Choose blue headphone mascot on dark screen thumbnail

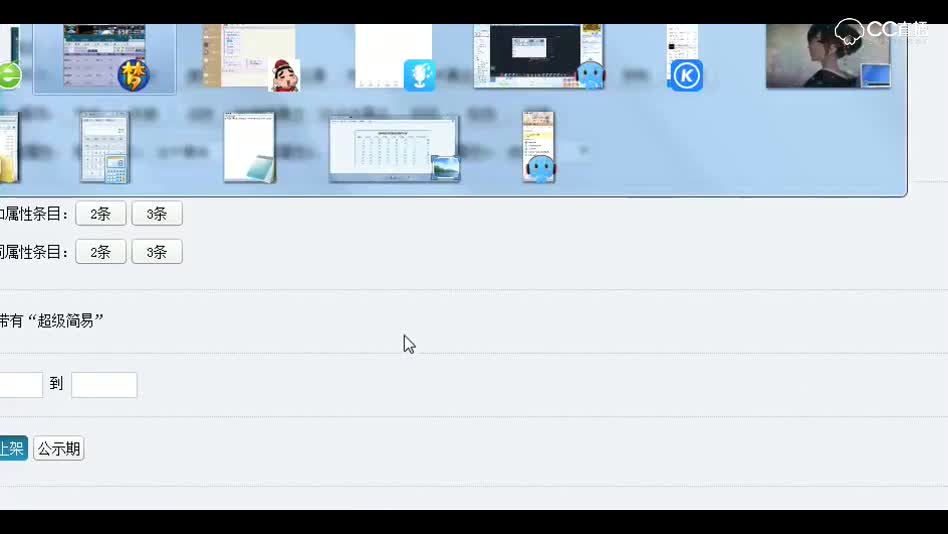591,76
